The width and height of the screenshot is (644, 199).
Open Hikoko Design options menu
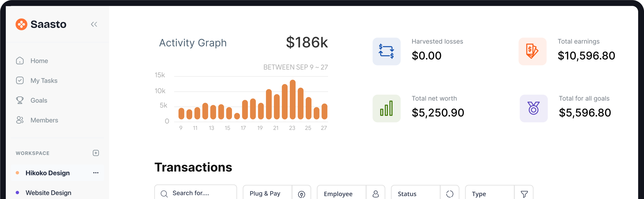point(96,173)
